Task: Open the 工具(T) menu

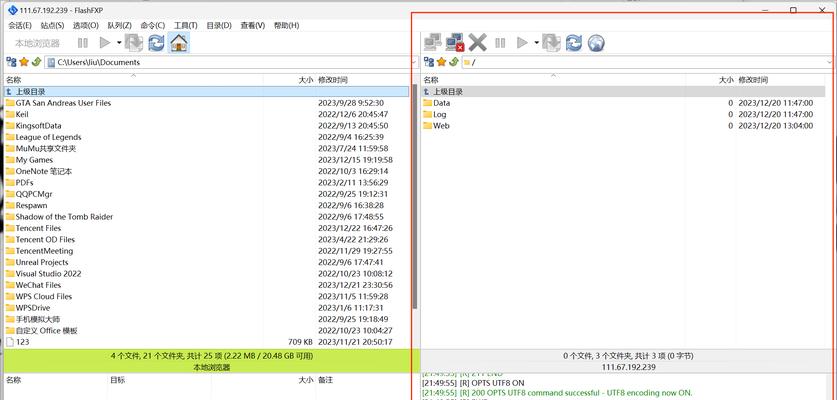Action: (185, 25)
